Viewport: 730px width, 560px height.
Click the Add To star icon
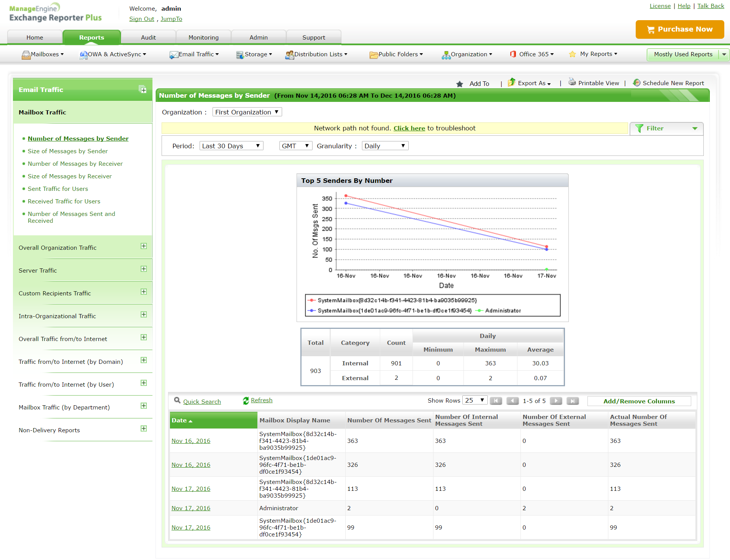460,84
